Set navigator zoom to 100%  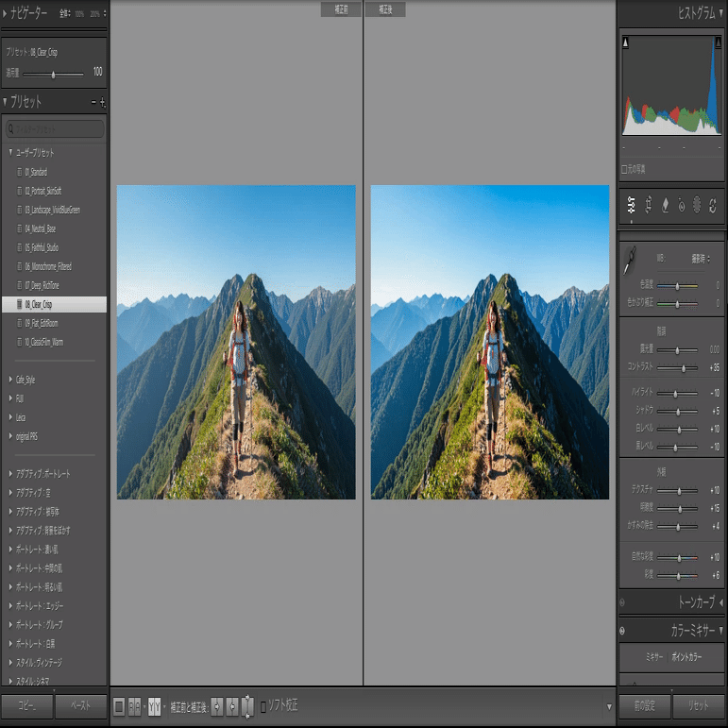tap(79, 14)
